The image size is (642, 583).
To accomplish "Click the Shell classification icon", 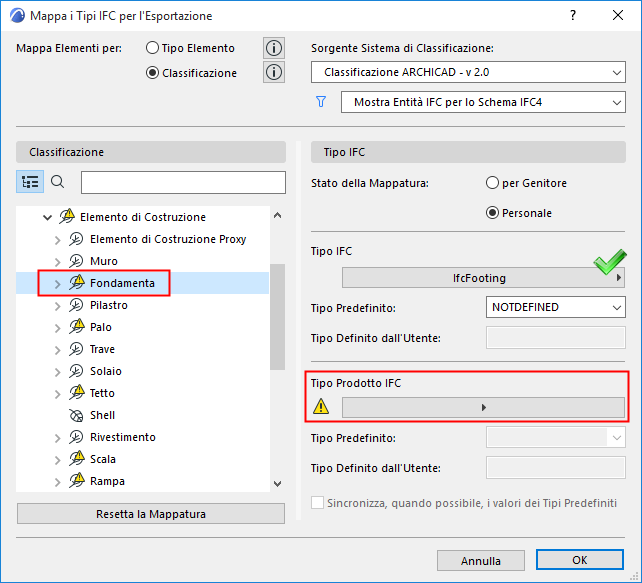I will [76, 415].
